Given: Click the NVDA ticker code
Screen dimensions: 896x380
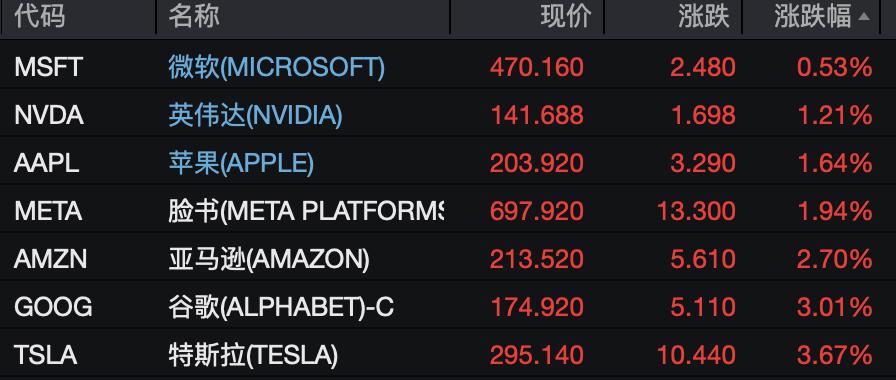Looking at the screenshot, I should [49, 115].
